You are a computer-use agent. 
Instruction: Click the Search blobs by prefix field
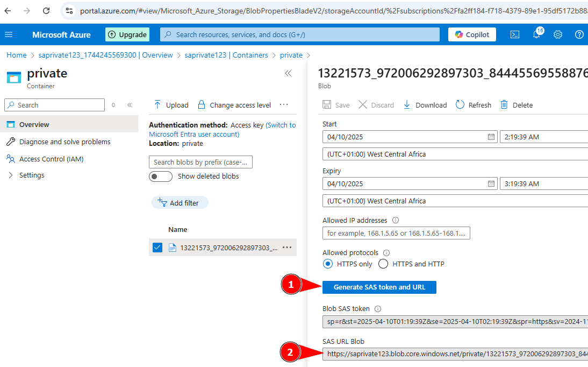pos(200,163)
